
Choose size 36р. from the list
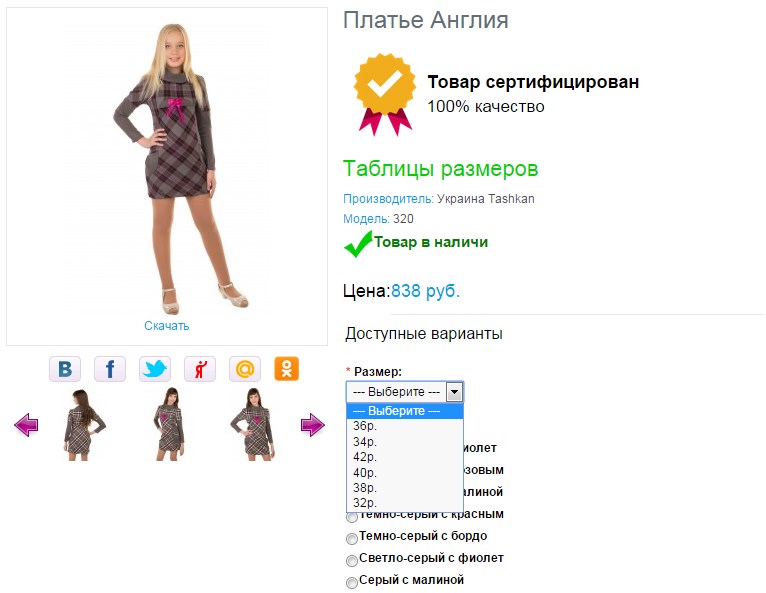coord(404,426)
